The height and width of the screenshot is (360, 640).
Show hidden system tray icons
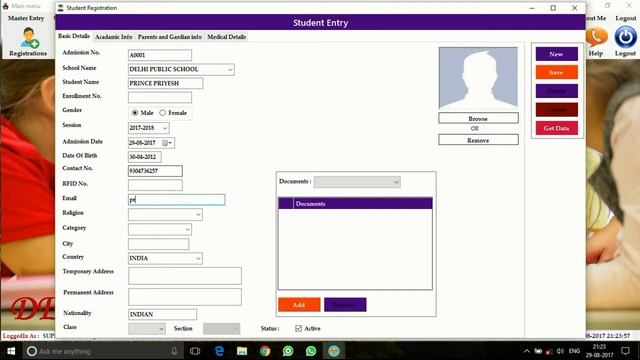[527, 351]
